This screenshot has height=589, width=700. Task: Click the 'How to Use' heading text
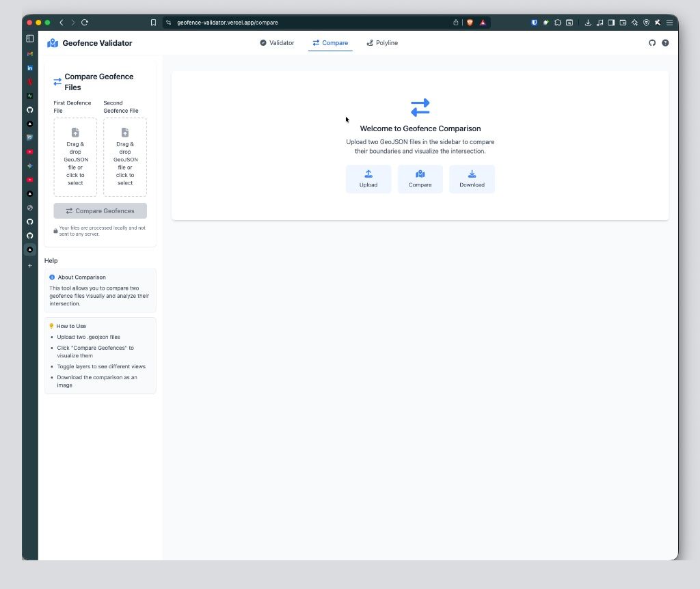pos(71,326)
